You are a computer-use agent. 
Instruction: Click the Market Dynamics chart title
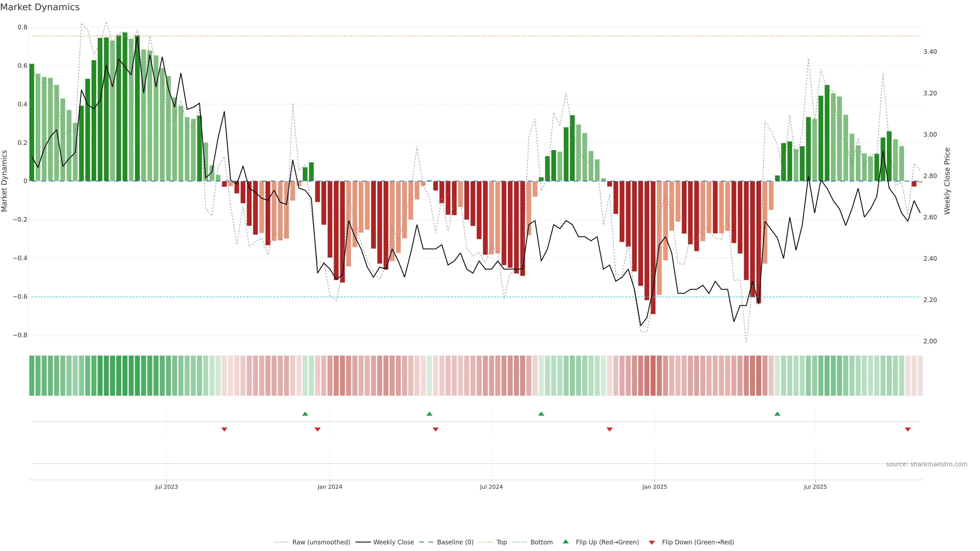pos(40,7)
